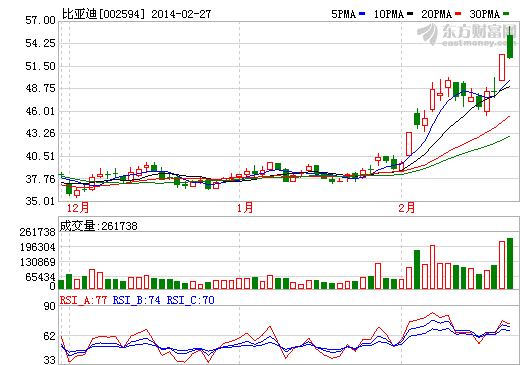The height and width of the screenshot is (365, 520).
Task: Click the red 20PMA legend color marker
Action: (x=458, y=14)
